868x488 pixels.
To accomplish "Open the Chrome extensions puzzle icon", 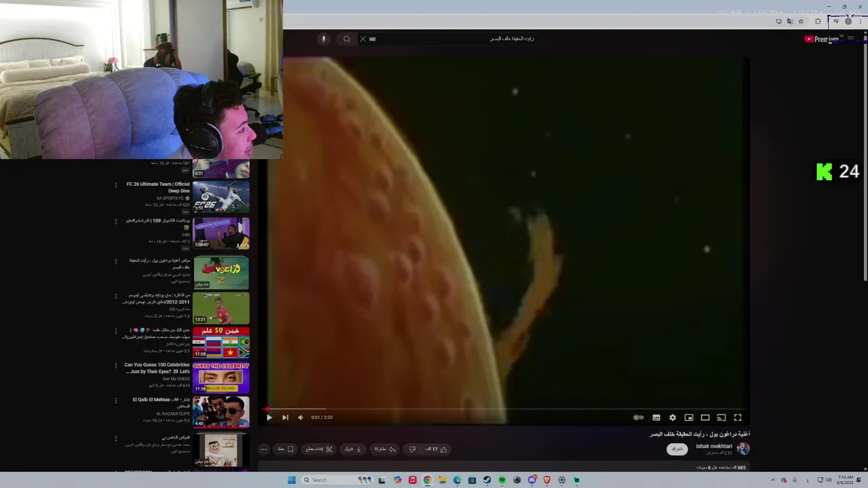I will tap(818, 21).
